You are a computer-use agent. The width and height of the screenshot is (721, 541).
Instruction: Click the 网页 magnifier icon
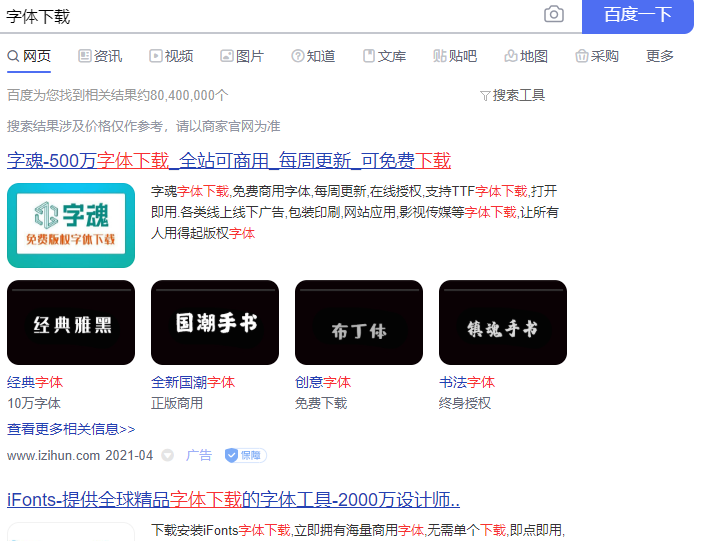pos(13,56)
